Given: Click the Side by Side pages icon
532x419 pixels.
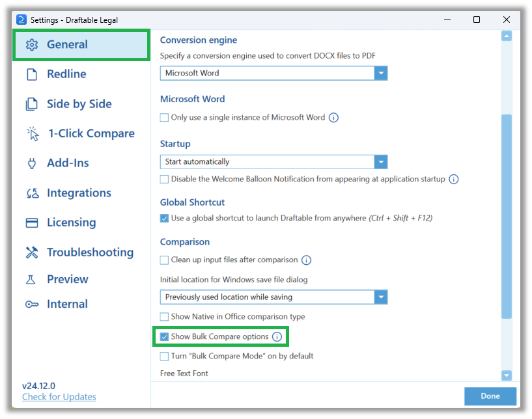Looking at the screenshot, I should click(32, 103).
